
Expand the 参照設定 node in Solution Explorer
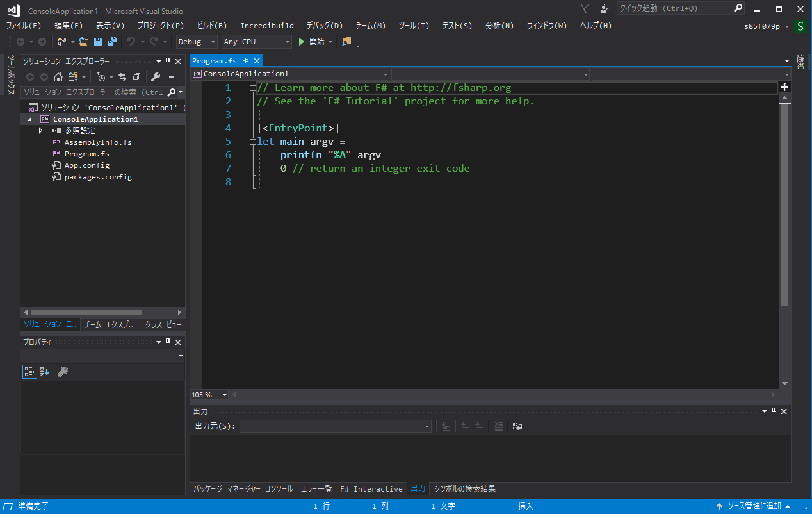coord(40,130)
